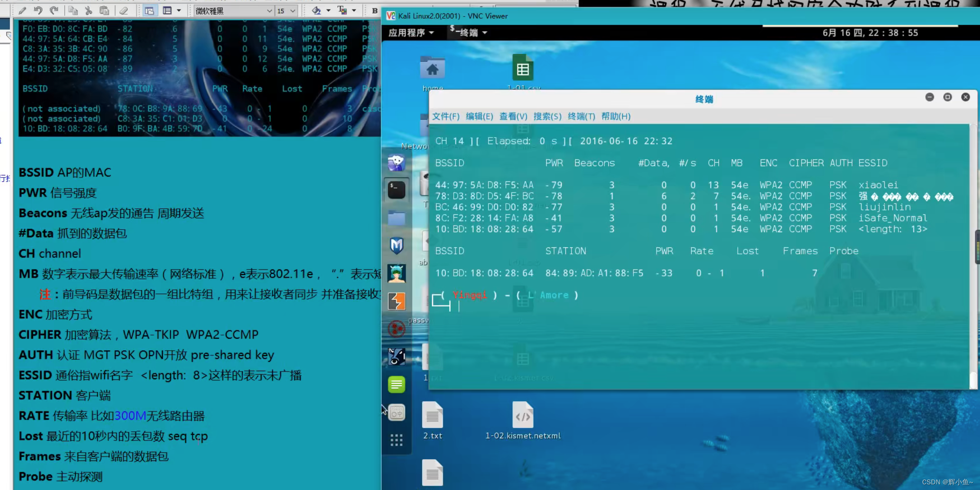Close the 终端 terminal window
The height and width of the screenshot is (490, 980).
[x=965, y=97]
